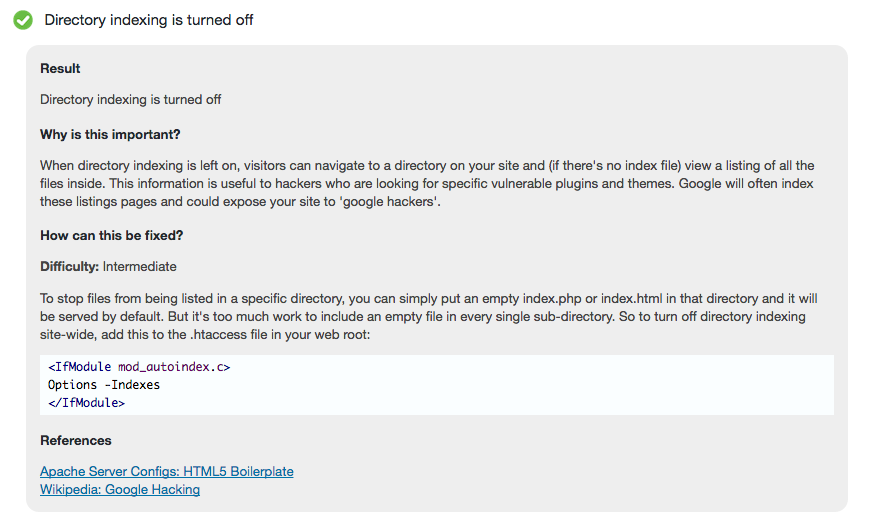Click the sentence about vulnerable plugins and themes
The height and width of the screenshot is (526, 873).
click(x=392, y=184)
